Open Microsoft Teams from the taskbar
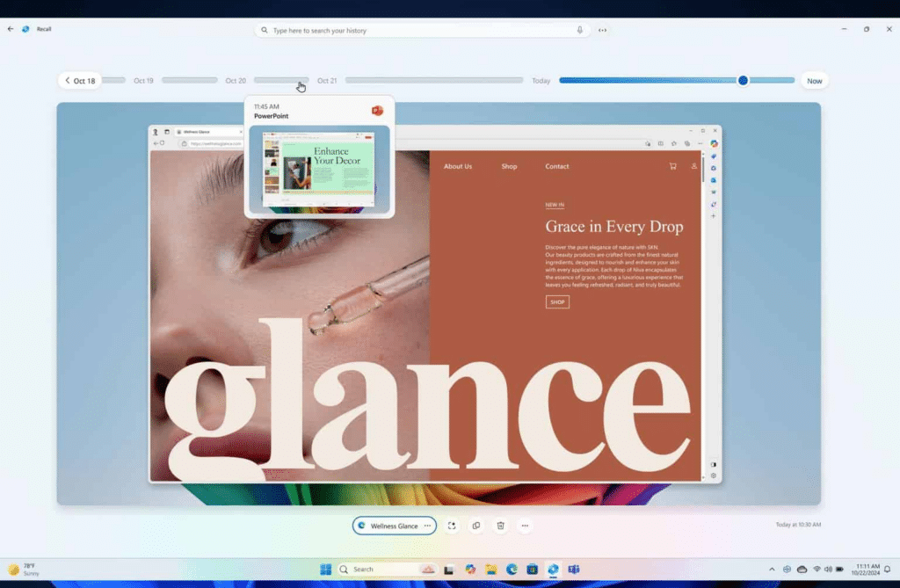 pos(573,570)
